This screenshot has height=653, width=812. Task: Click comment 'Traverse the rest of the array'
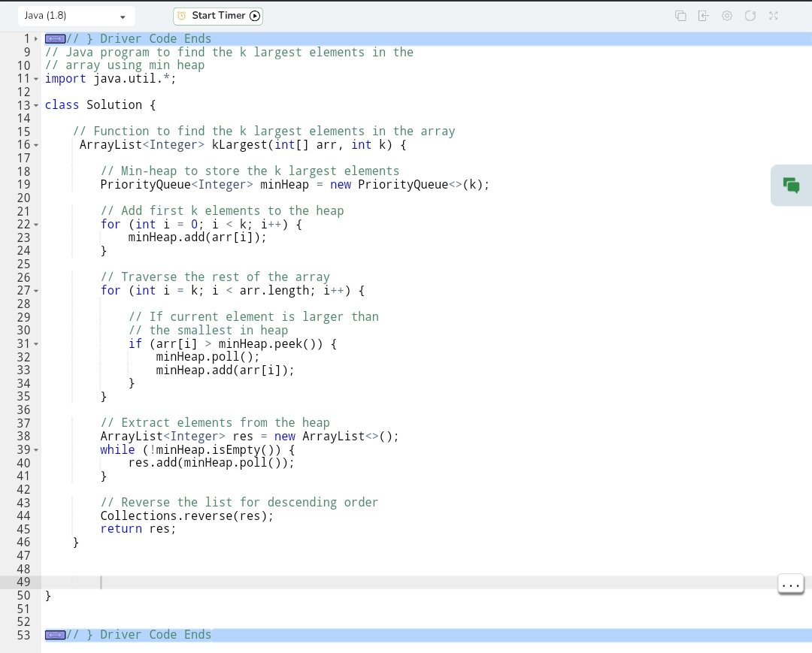pyautogui.click(x=215, y=277)
